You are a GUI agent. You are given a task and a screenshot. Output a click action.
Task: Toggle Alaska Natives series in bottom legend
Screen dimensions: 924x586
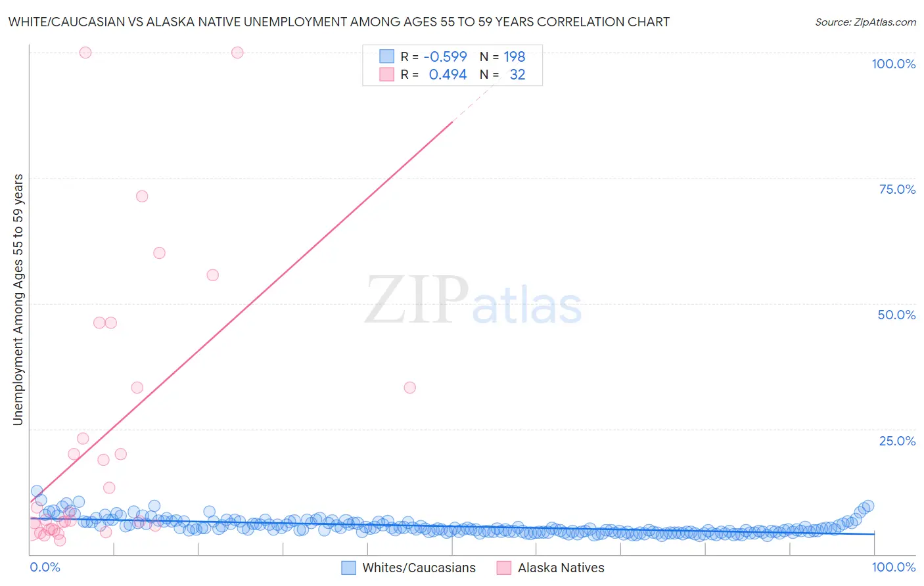pyautogui.click(x=550, y=568)
